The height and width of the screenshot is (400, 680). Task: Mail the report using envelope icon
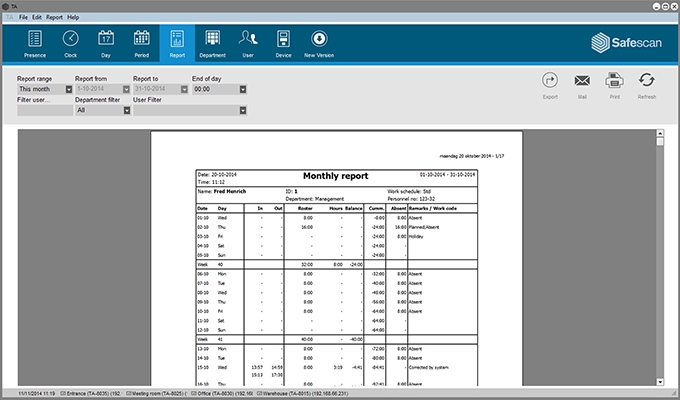point(581,85)
